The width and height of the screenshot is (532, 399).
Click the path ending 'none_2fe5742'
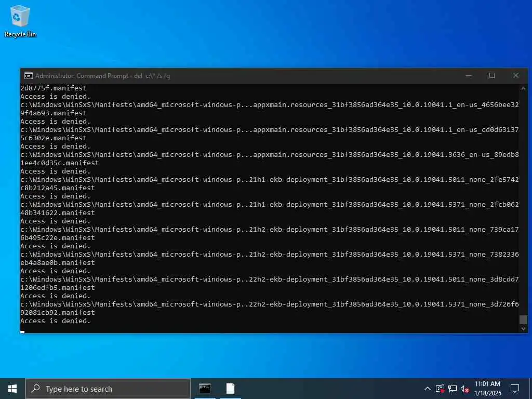click(x=270, y=179)
